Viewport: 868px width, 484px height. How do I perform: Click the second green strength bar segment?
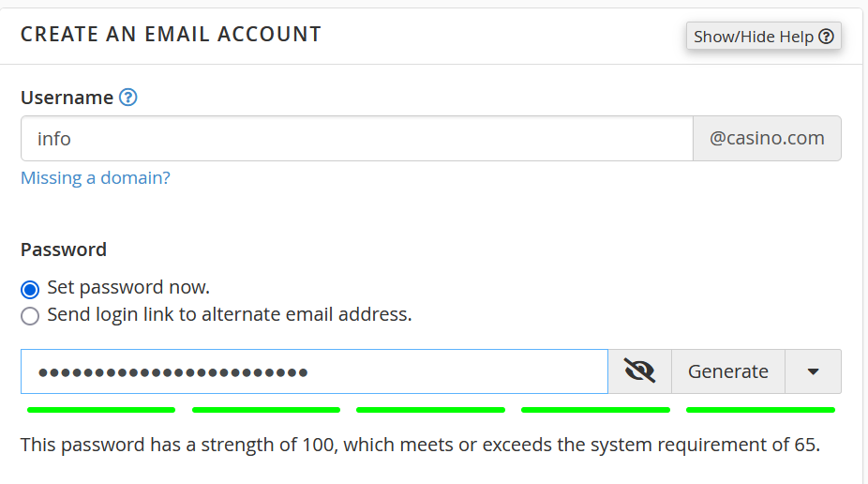(266, 410)
